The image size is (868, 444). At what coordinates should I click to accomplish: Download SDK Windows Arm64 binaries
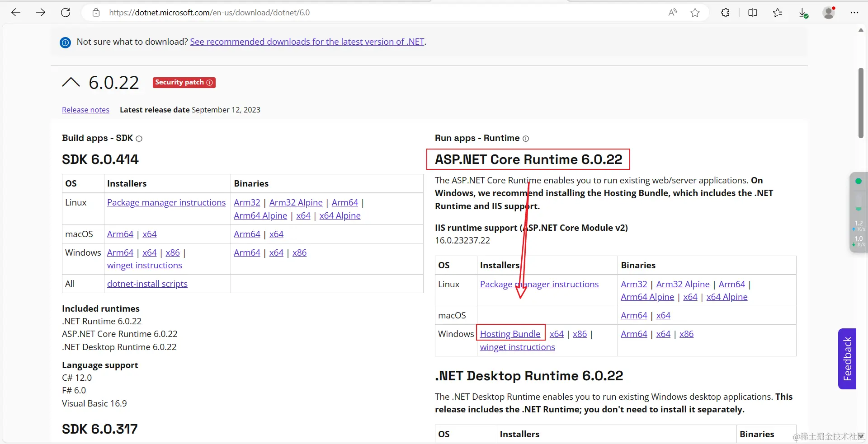(247, 252)
